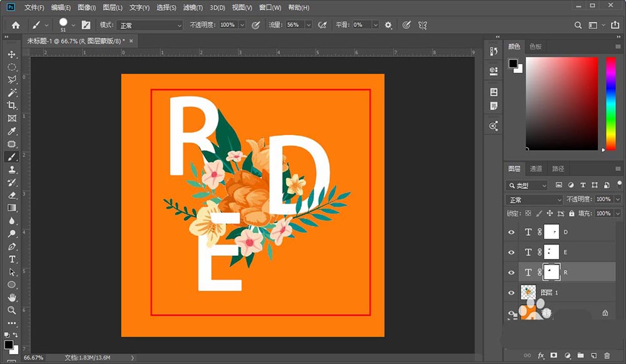Hide the R text layer

(x=511, y=272)
